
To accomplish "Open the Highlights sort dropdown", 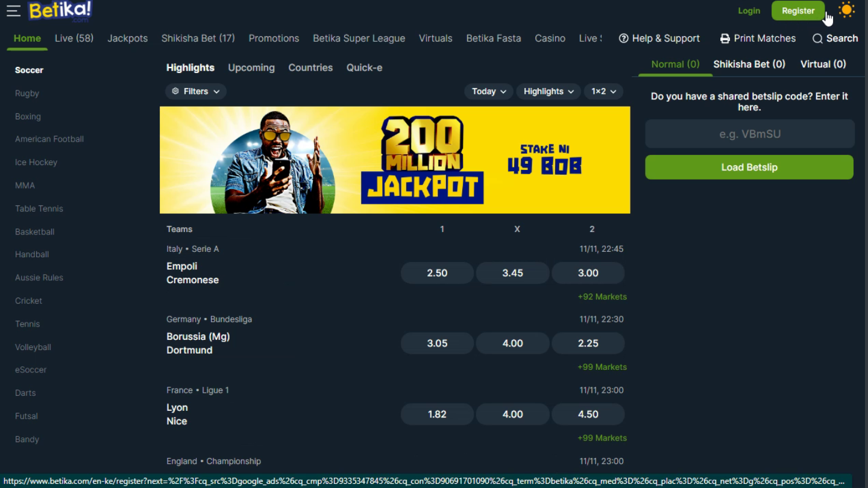I will pyautogui.click(x=549, y=92).
